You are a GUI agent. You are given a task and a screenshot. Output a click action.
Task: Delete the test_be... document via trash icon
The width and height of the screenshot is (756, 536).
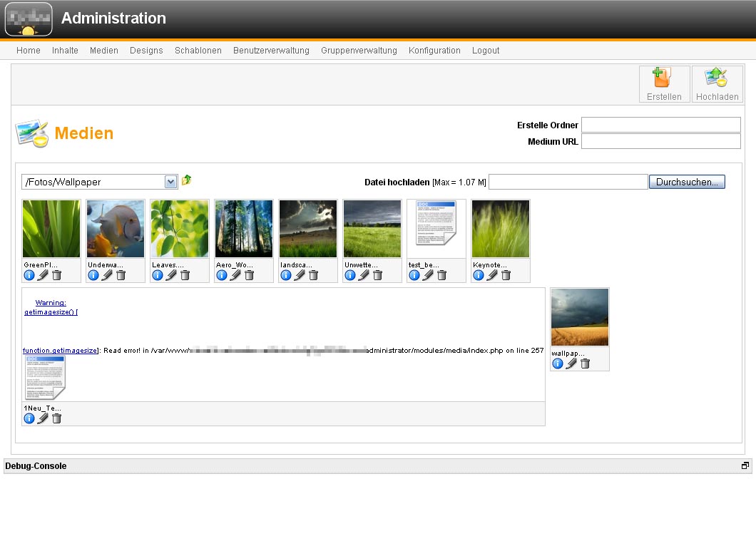pyautogui.click(x=441, y=275)
